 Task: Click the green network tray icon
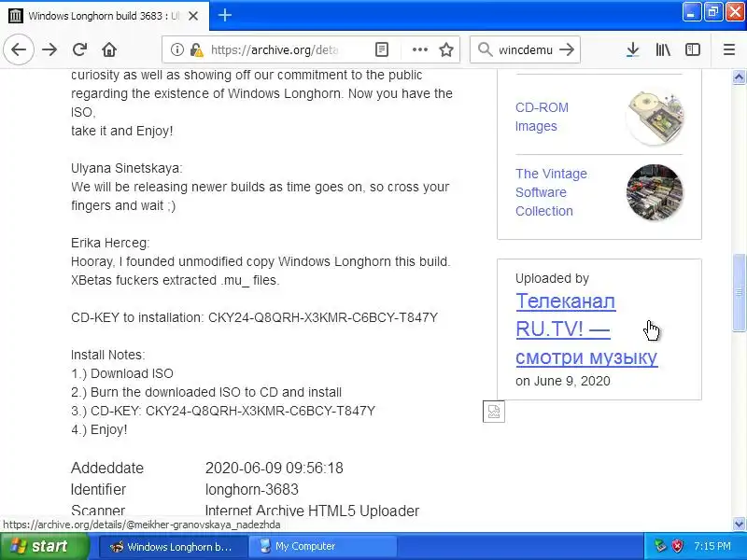coord(660,546)
